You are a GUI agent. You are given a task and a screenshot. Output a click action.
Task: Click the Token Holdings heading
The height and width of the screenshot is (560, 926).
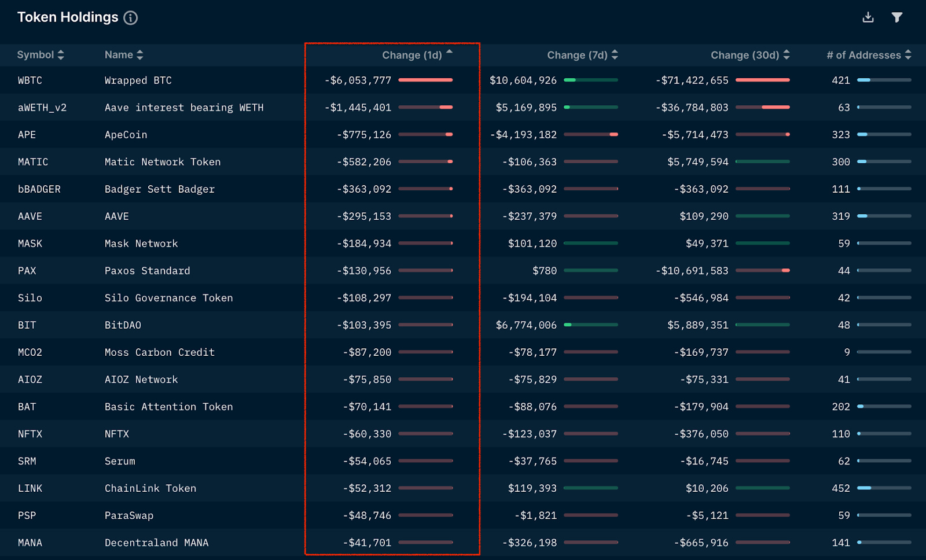[x=68, y=17]
